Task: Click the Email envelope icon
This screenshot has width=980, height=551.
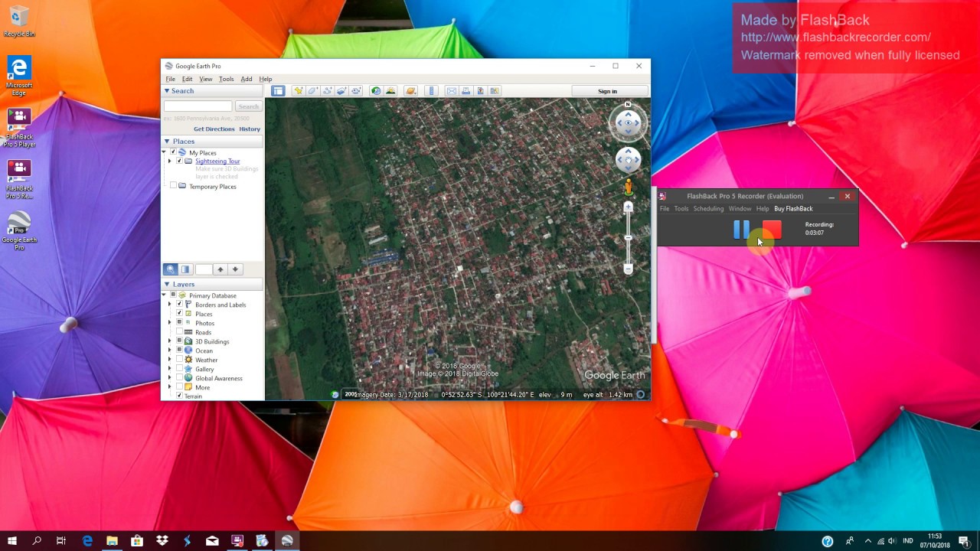Action: coord(452,91)
